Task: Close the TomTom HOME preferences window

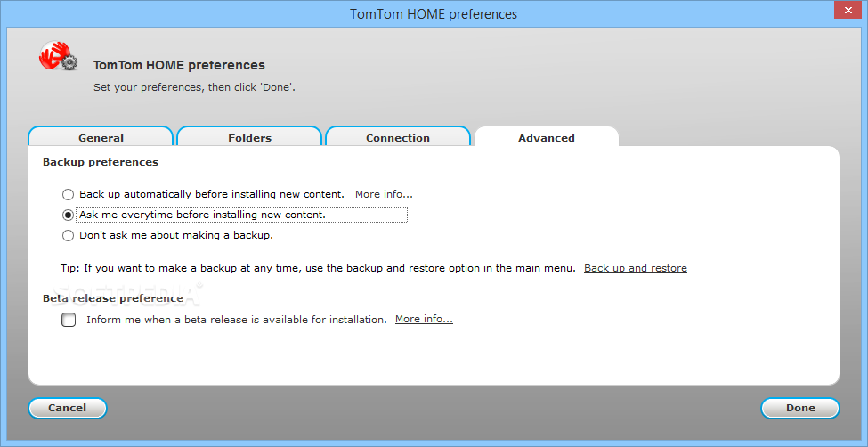Action: pyautogui.click(x=848, y=8)
